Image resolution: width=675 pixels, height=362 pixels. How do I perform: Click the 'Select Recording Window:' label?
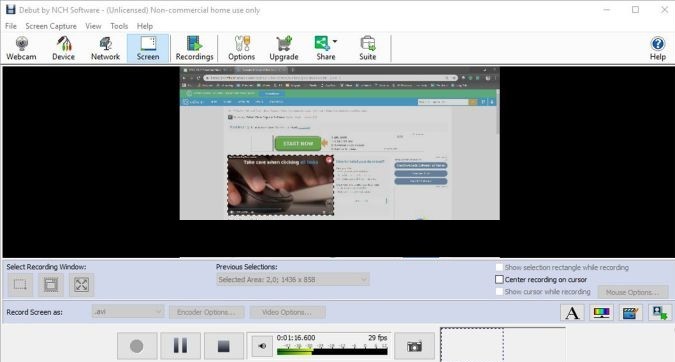pyautogui.click(x=46, y=267)
